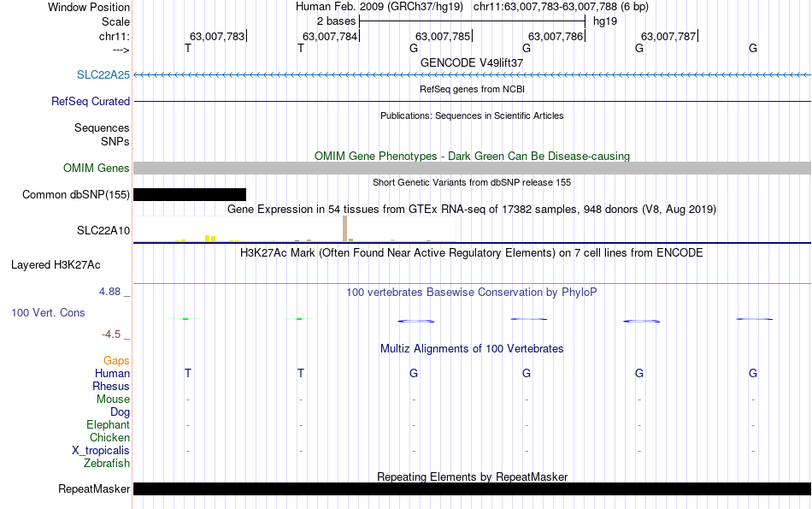The width and height of the screenshot is (812, 509).
Task: Open the 100 Vert. Cons track label
Action: pyautogui.click(x=48, y=312)
